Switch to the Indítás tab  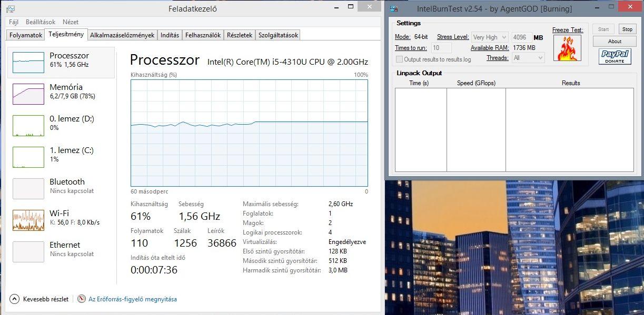pos(170,35)
